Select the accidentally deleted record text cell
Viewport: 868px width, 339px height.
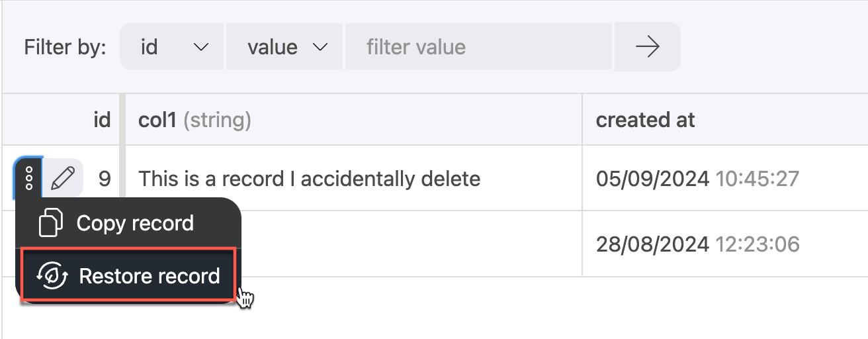[309, 179]
